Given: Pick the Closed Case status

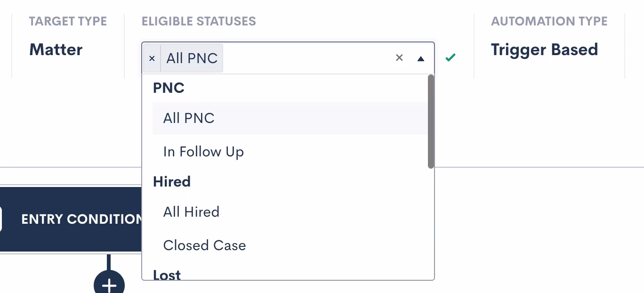Looking at the screenshot, I should 204,245.
